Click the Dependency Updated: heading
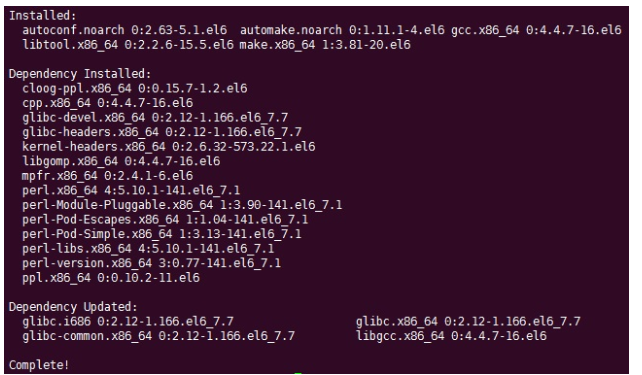 click(x=73, y=307)
